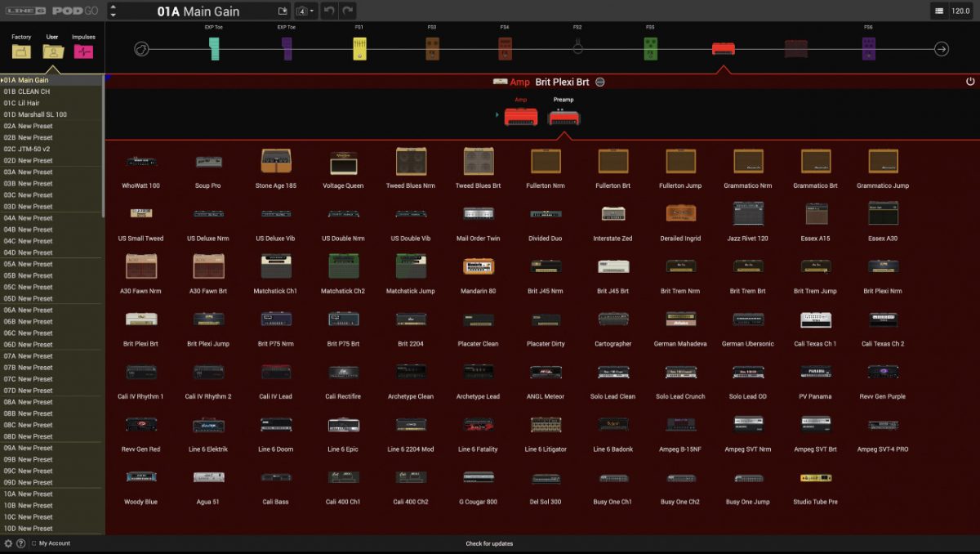Select preset 10D New Preset
The height and width of the screenshot is (554, 980).
(52, 528)
